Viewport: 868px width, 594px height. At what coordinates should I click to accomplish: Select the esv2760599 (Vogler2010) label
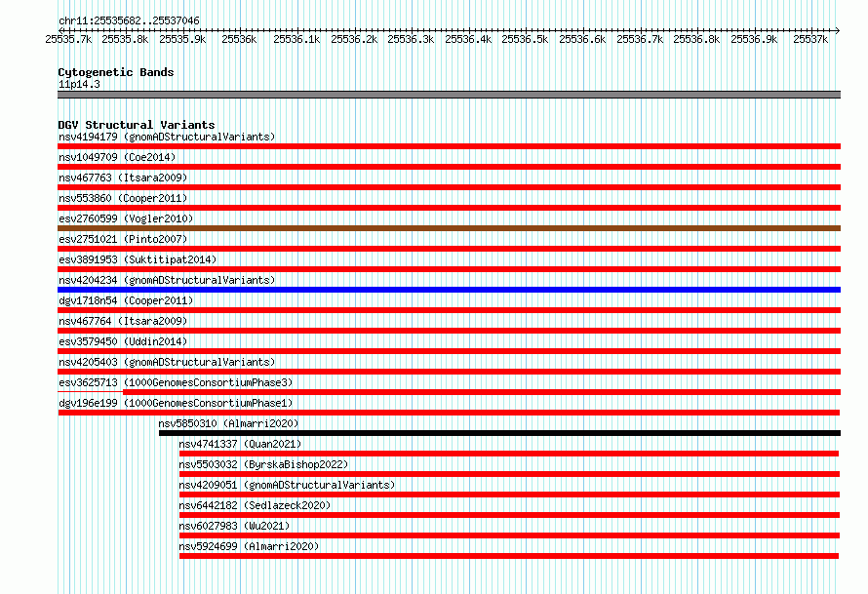(x=126, y=218)
